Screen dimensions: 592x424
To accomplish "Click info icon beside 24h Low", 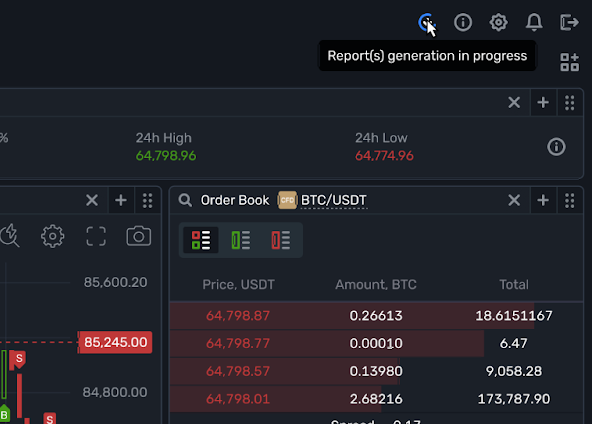I will point(556,147).
